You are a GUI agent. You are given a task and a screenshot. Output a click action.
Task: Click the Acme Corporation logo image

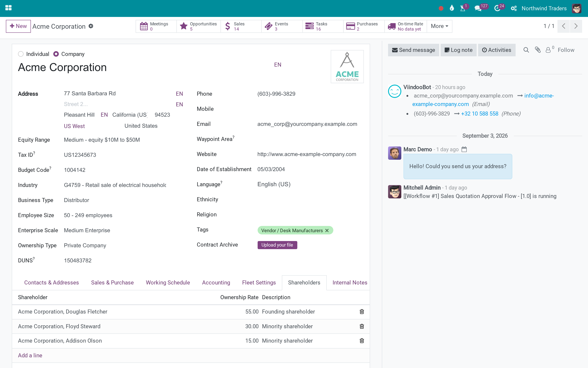(347, 67)
